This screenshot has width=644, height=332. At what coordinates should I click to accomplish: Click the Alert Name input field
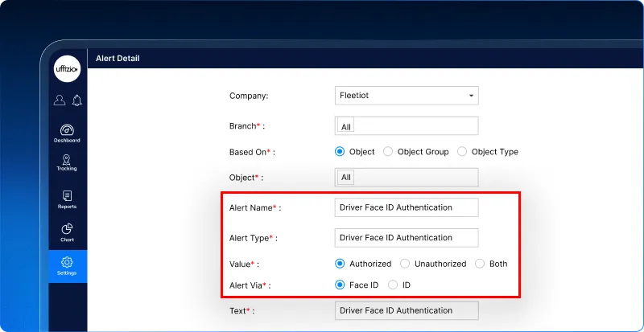(407, 207)
